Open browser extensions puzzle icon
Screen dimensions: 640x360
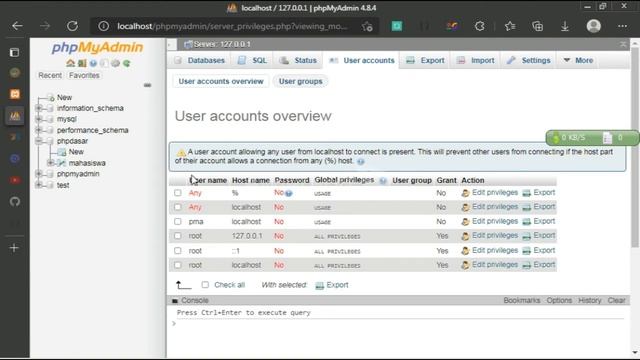[x=480, y=26]
